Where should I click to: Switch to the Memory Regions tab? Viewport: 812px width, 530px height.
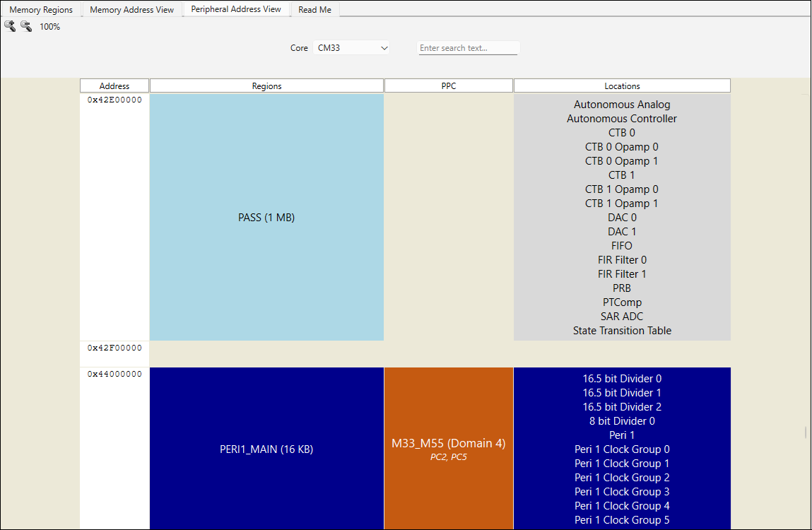[41, 10]
